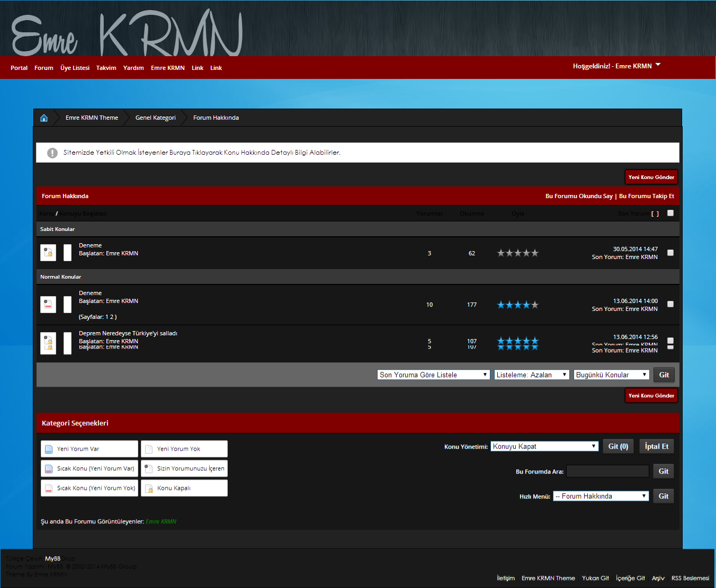Click MyBB link in the footer

tap(52, 559)
